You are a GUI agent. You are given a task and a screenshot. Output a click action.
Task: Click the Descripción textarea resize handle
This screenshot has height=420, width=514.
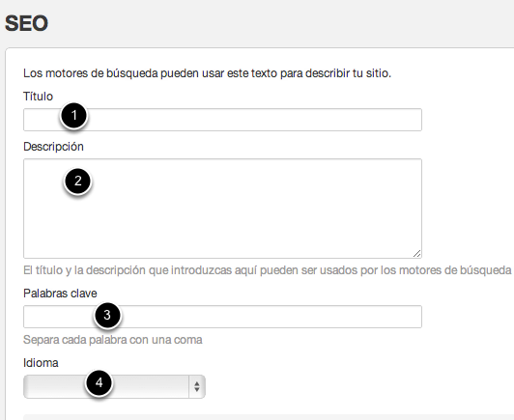417,254
